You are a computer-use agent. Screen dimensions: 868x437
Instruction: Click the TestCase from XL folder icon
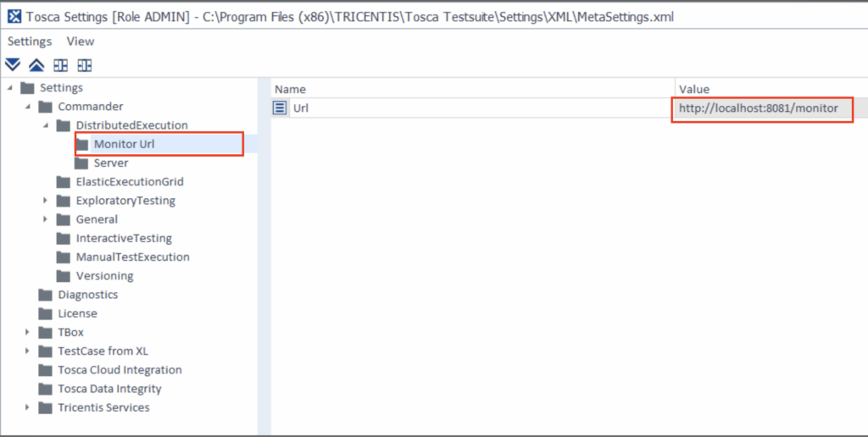[x=46, y=351]
